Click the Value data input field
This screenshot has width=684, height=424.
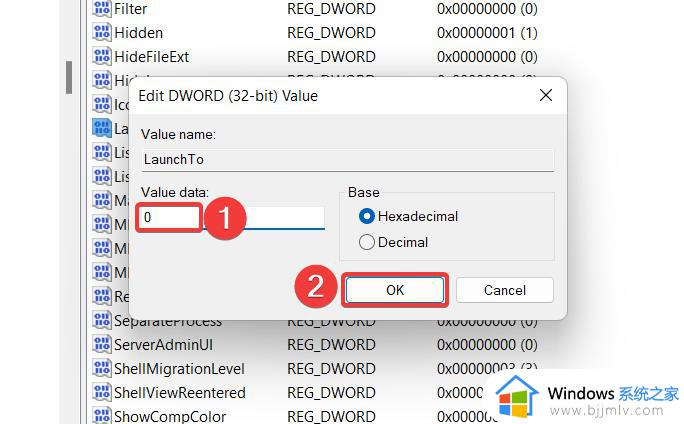[x=232, y=217]
